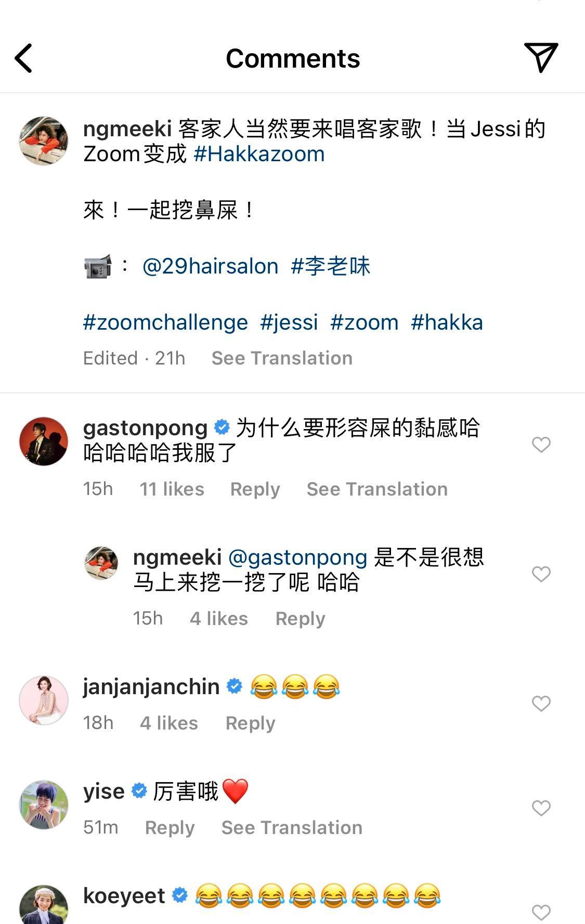The height and width of the screenshot is (924, 585).
Task: Open gastonpong's profile avatar
Action: tap(44, 441)
